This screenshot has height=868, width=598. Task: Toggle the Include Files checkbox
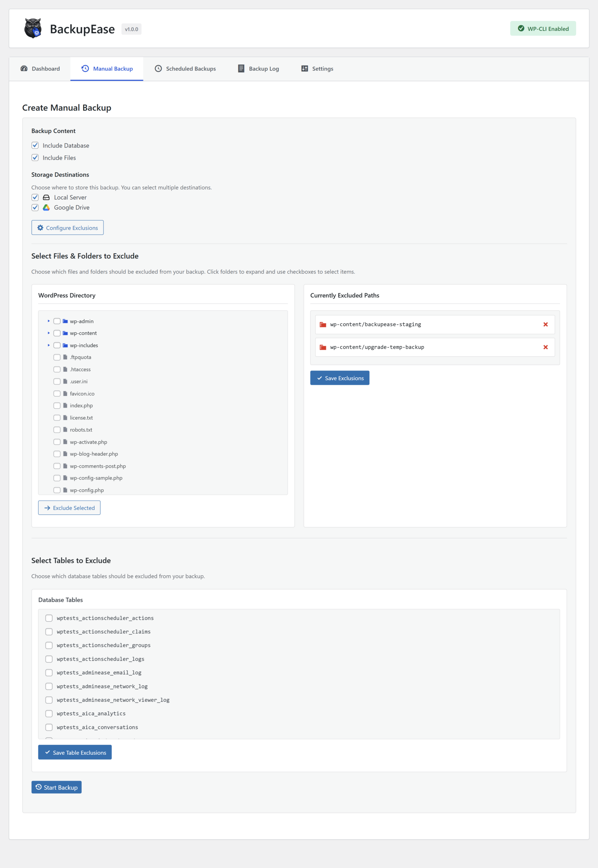pos(35,158)
